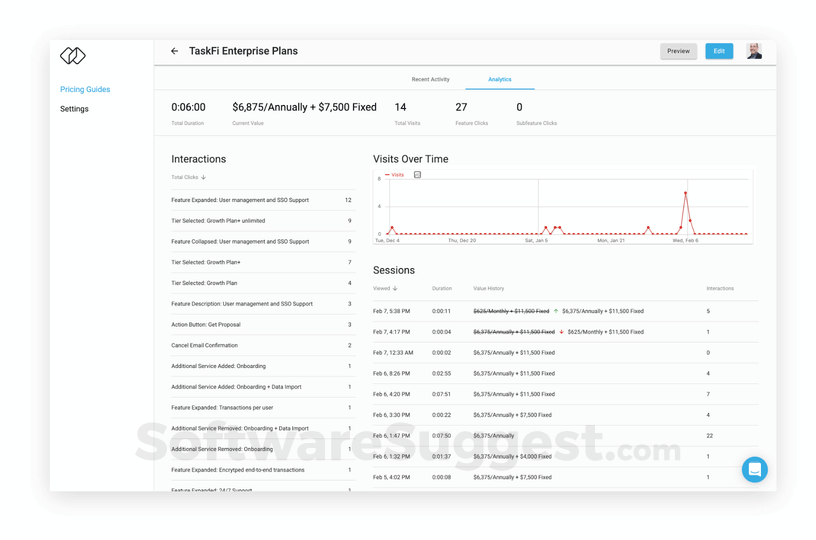816x540 pixels.
Task: Open the user profile avatar
Action: click(x=754, y=51)
